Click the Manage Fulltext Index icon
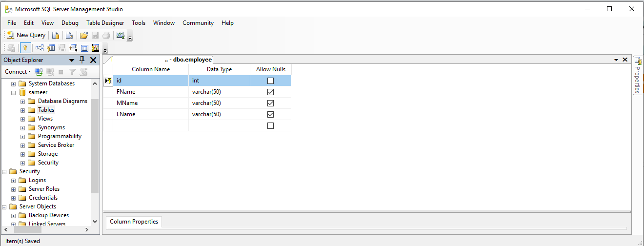This screenshot has width=644, height=246. 62,48
